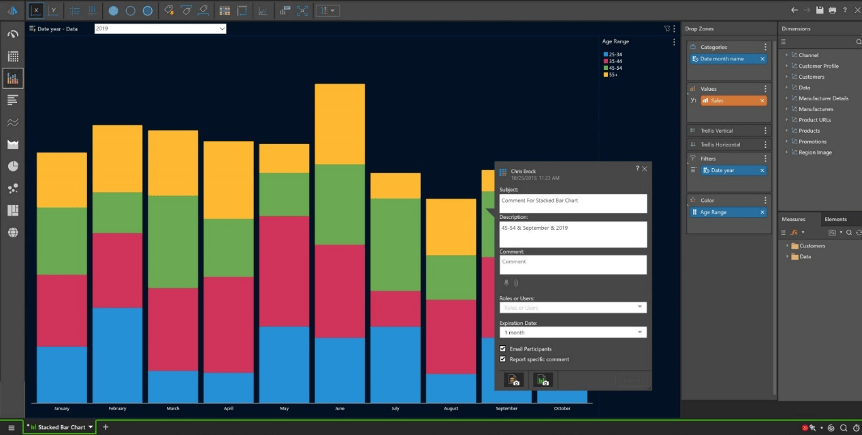Viewport: 862px width, 435px height.
Task: Open the dropdown arrow of the toolbar split button
Action: (333, 11)
